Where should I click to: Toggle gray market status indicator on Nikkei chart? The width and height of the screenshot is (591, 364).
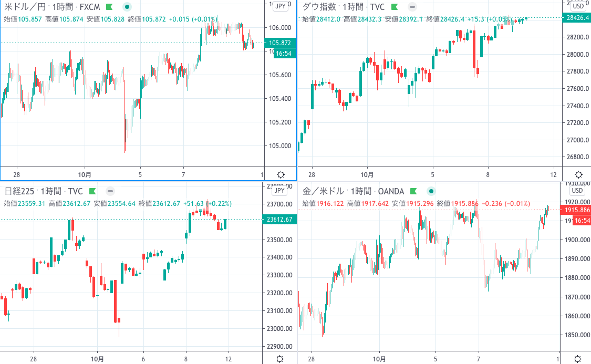110,191
